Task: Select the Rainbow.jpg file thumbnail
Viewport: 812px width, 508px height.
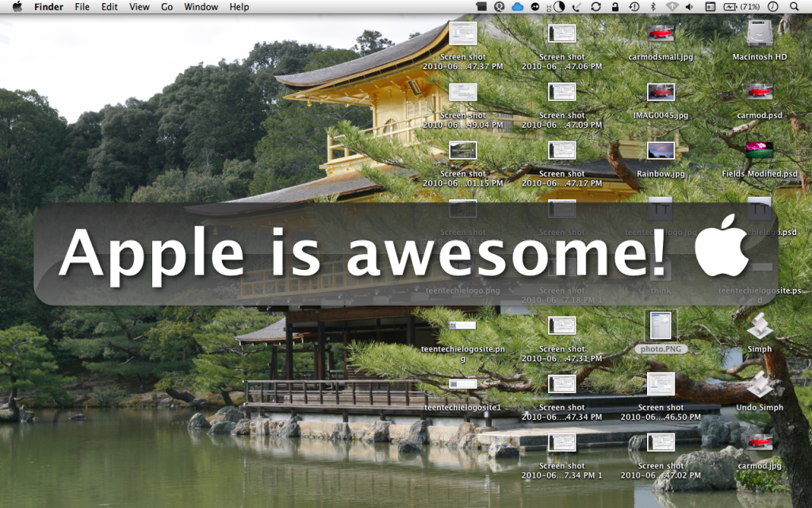Action: click(x=661, y=151)
